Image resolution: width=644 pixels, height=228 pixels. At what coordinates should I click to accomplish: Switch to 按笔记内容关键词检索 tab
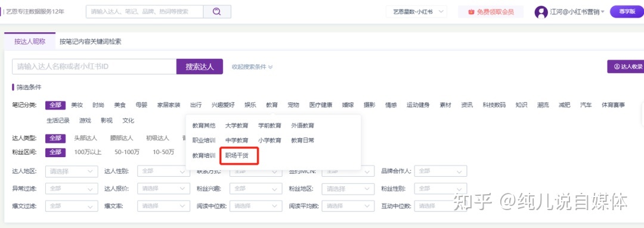point(91,42)
